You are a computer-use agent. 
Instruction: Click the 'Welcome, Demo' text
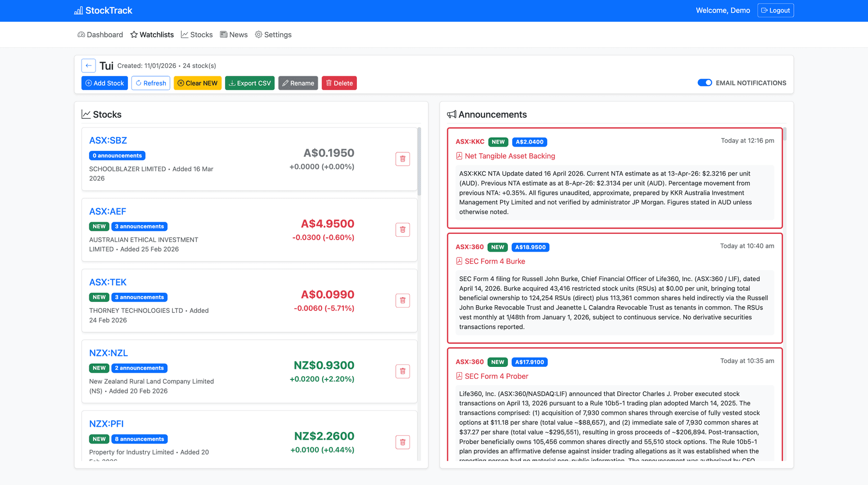(x=723, y=11)
